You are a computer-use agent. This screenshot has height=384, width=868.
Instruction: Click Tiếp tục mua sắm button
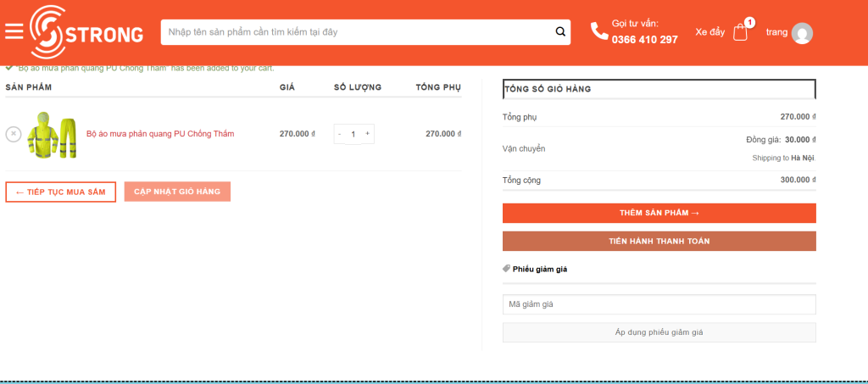[x=60, y=192]
